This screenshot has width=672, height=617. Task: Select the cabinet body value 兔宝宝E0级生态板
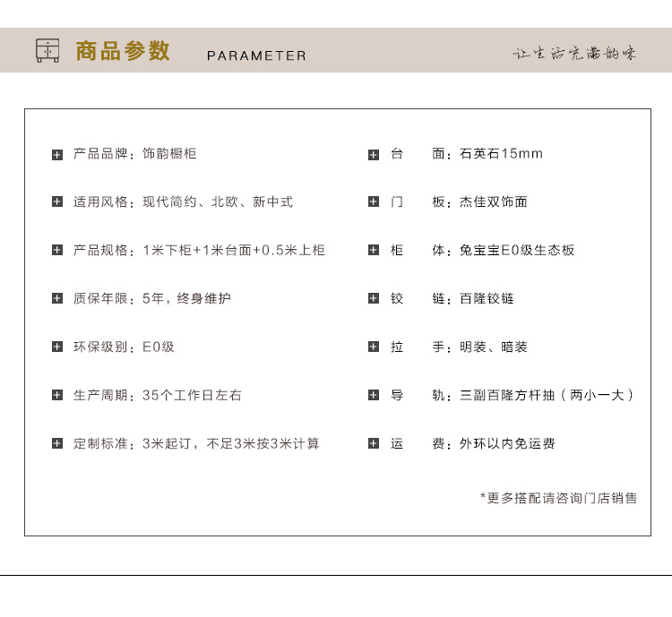[517, 250]
